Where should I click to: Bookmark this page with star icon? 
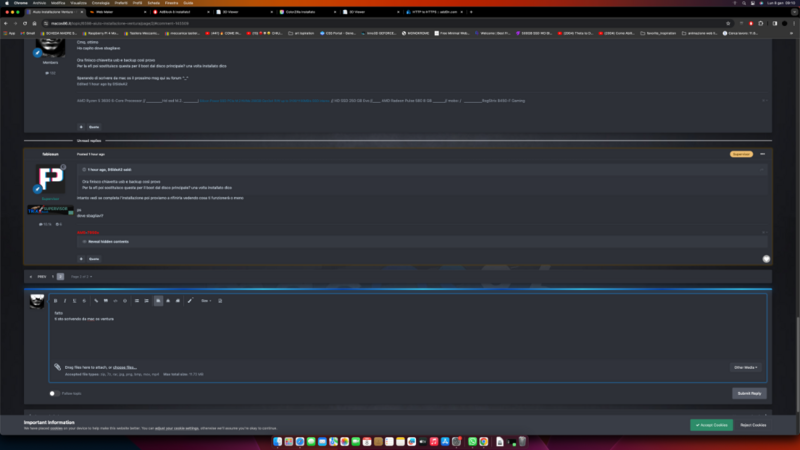(x=728, y=23)
